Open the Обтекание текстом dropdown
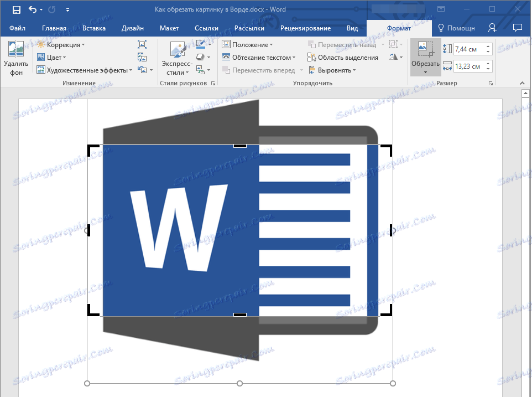The image size is (532, 397). pos(259,58)
